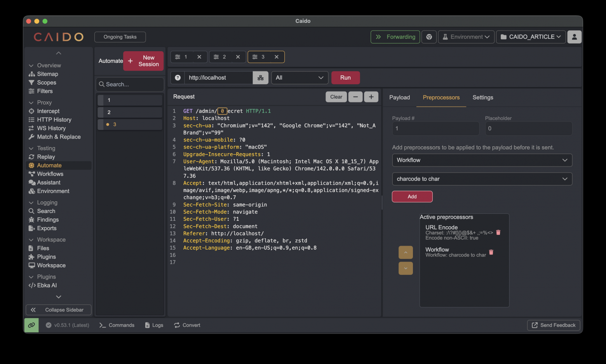606x364 pixels.
Task: Click the Run button
Action: click(x=345, y=78)
